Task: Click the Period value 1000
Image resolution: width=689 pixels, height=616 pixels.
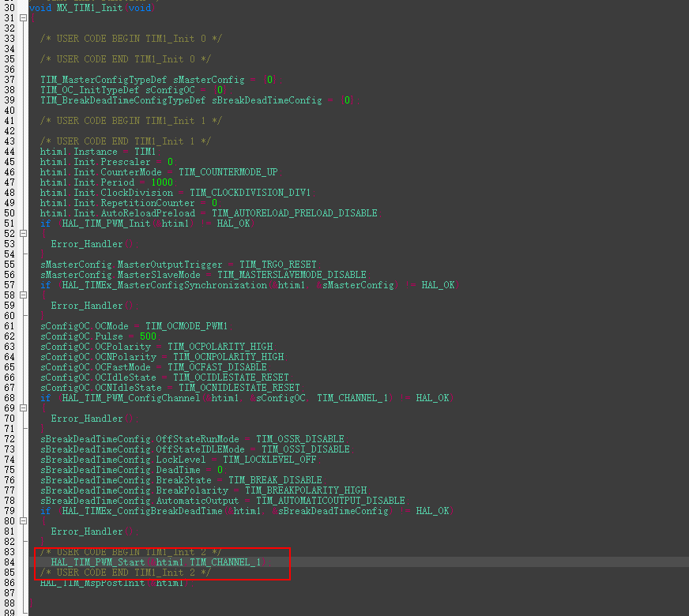Action: tap(162, 182)
